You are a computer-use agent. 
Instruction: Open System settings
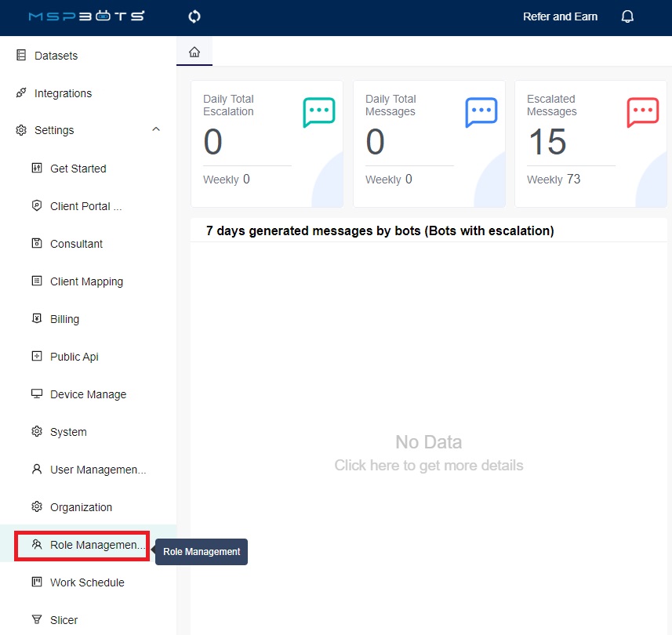click(x=68, y=432)
